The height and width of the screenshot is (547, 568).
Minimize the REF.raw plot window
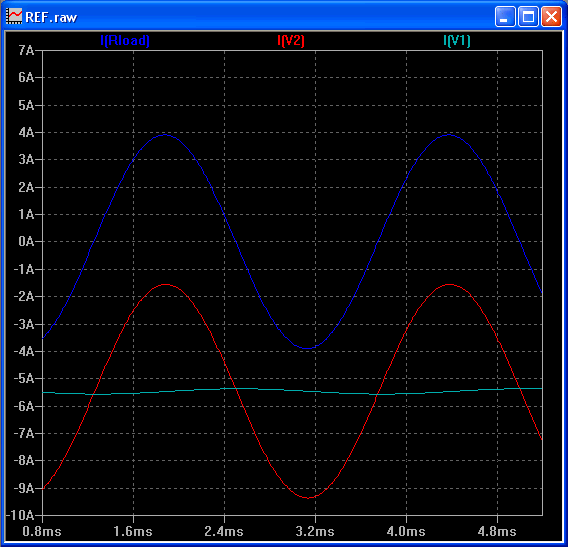[x=505, y=17]
